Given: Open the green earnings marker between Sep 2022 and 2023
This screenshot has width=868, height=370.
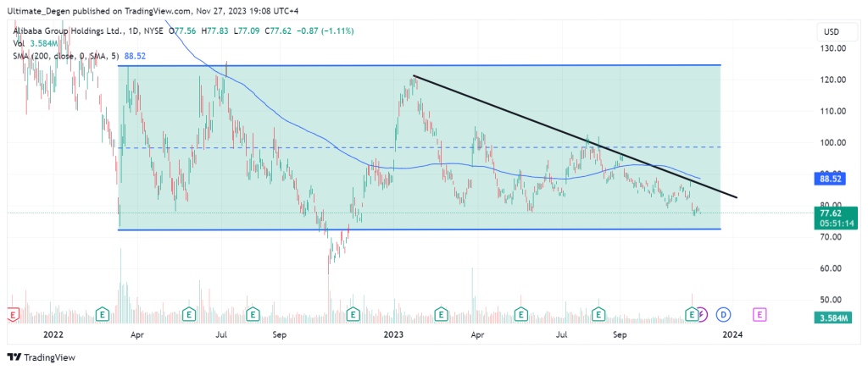Looking at the screenshot, I should (x=353, y=314).
